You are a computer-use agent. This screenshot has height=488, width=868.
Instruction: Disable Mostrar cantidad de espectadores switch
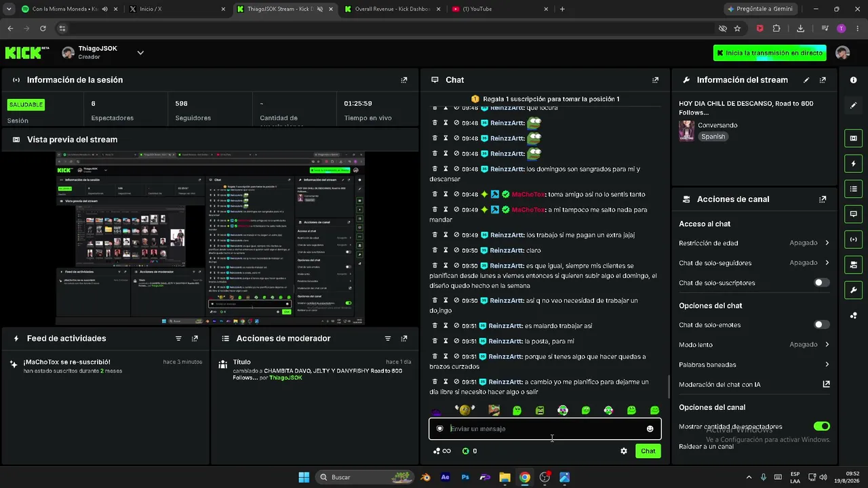pyautogui.click(x=821, y=426)
